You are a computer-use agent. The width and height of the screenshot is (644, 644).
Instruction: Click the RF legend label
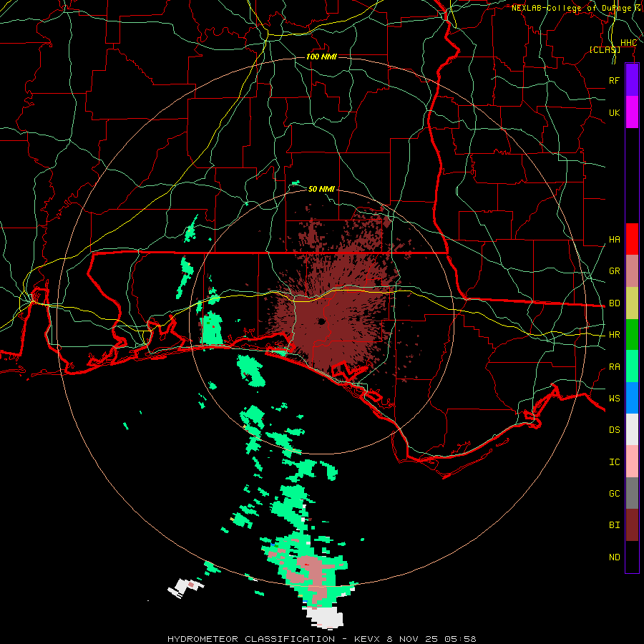614,80
